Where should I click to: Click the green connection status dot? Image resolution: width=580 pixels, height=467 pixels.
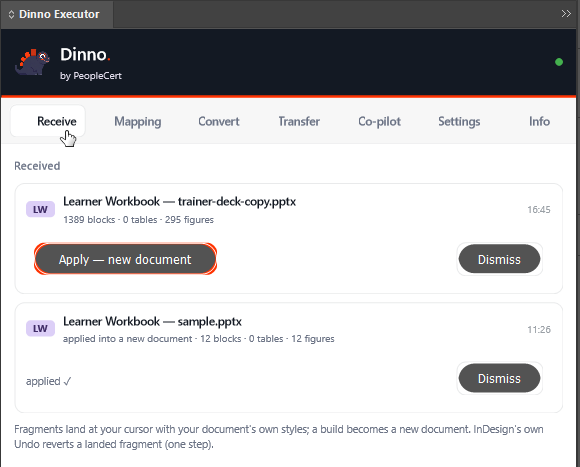point(559,62)
